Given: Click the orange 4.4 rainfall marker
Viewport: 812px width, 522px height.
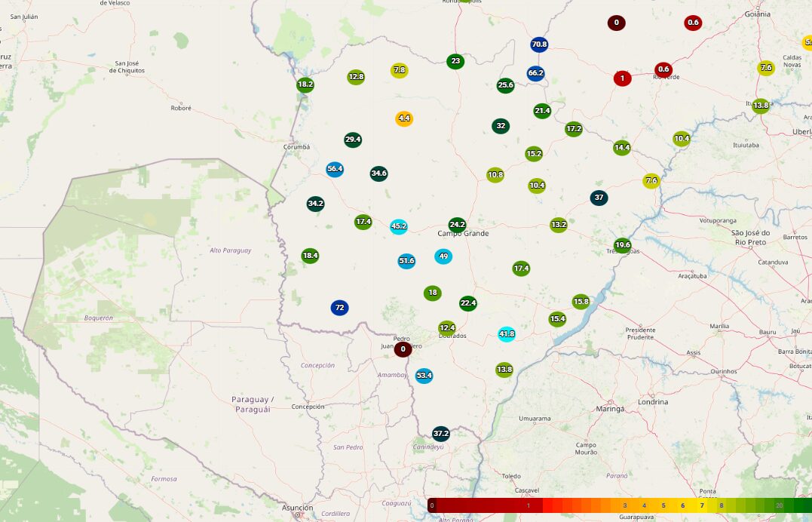Looking at the screenshot, I should click(404, 118).
